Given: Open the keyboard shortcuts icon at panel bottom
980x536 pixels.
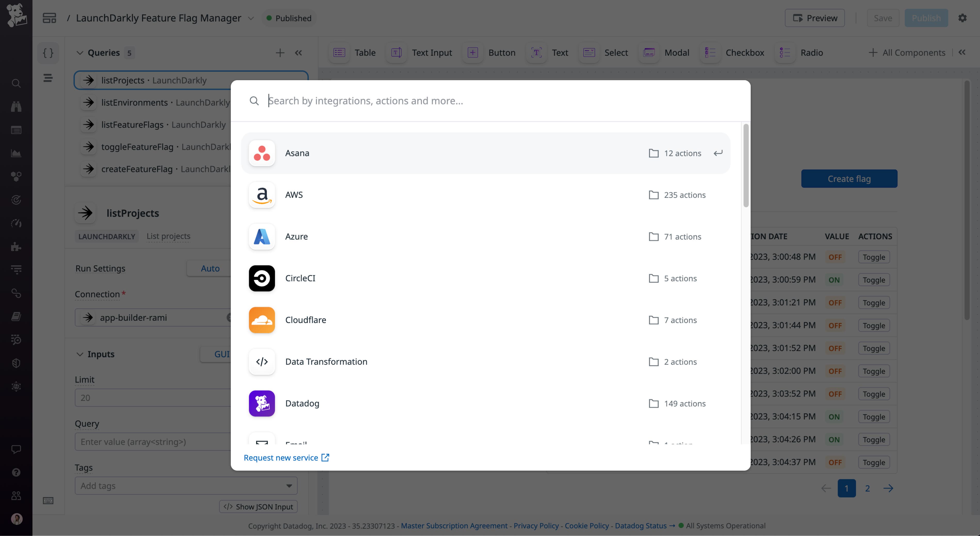Looking at the screenshot, I should (48, 501).
